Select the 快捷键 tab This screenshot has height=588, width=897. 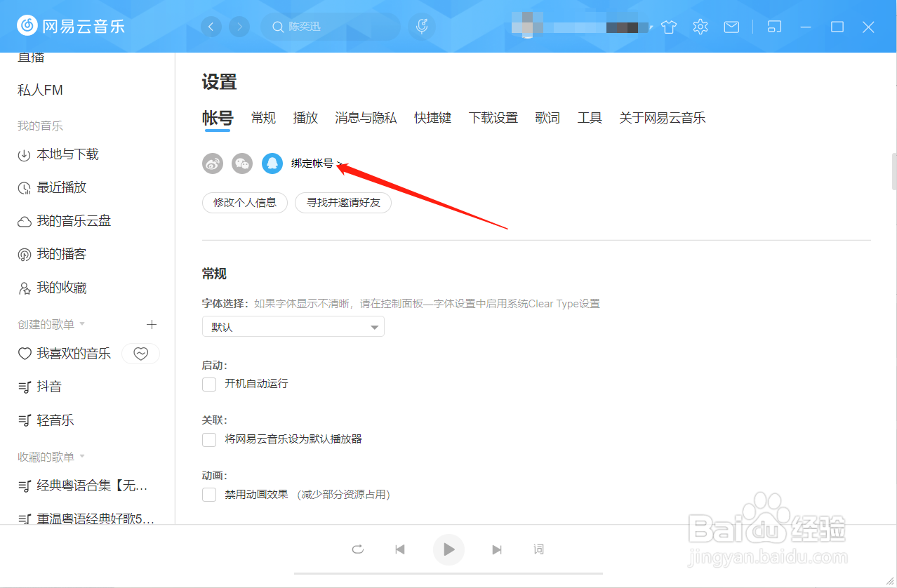432,118
